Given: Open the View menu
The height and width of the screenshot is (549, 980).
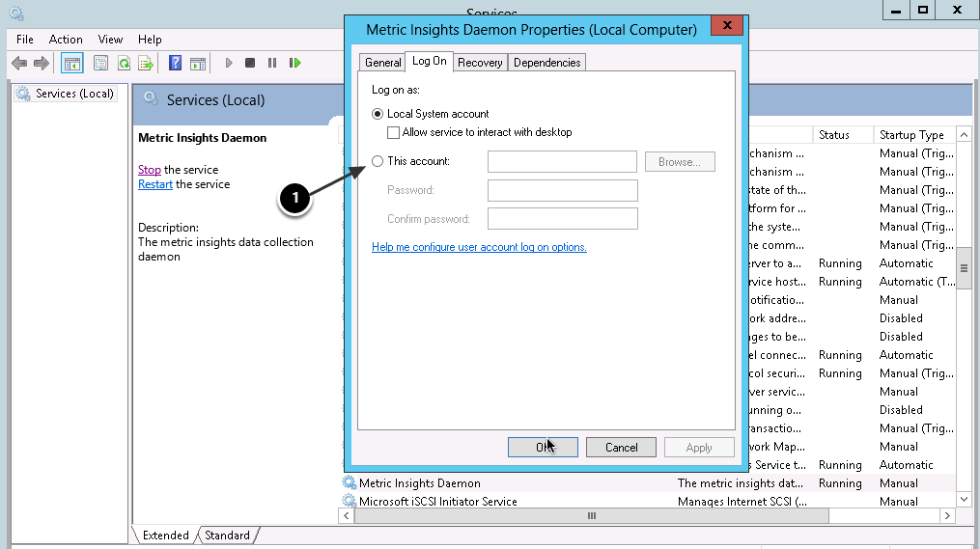Looking at the screenshot, I should tap(110, 40).
